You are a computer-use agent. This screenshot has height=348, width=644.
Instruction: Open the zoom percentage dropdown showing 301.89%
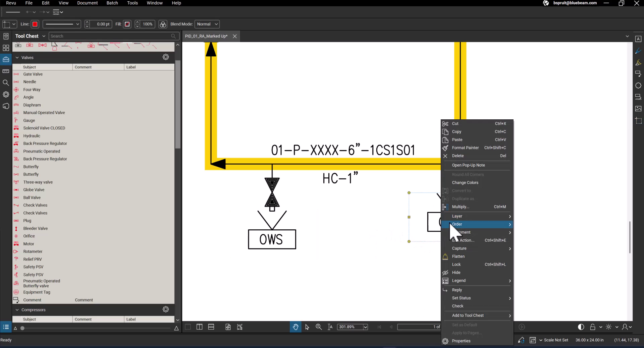pyautogui.click(x=352, y=327)
